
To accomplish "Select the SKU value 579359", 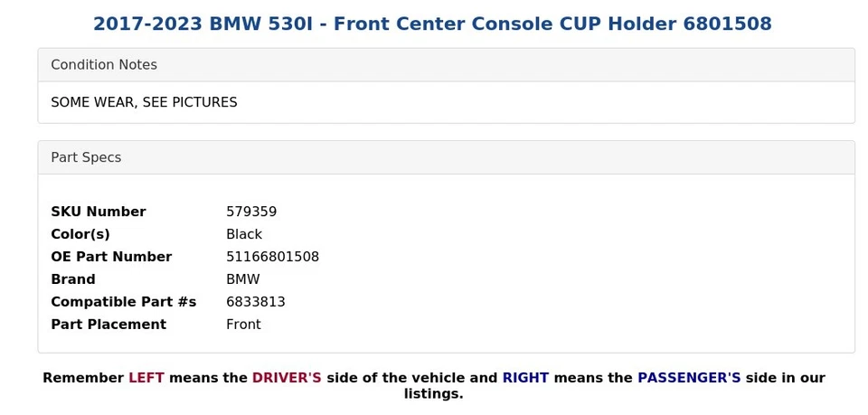I will pos(251,212).
